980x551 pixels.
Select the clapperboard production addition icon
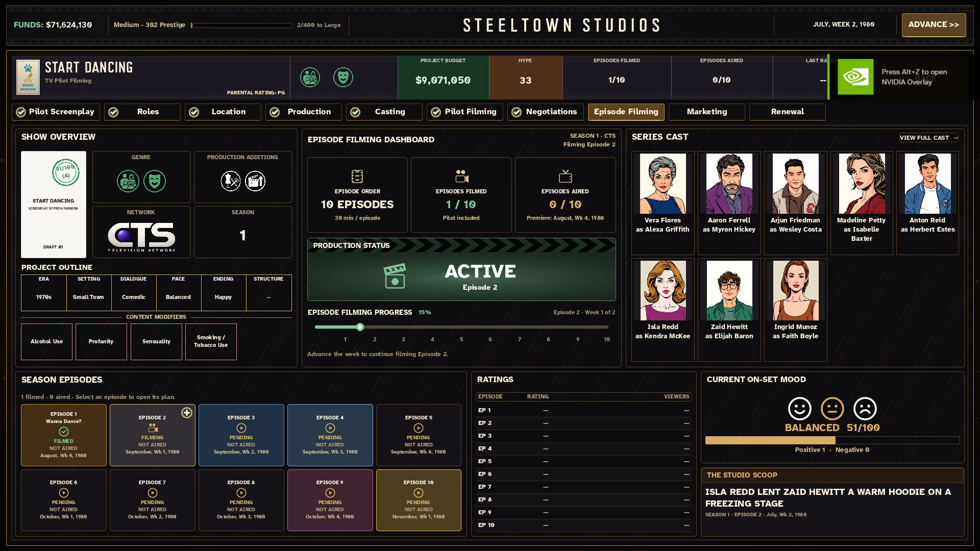click(x=255, y=181)
